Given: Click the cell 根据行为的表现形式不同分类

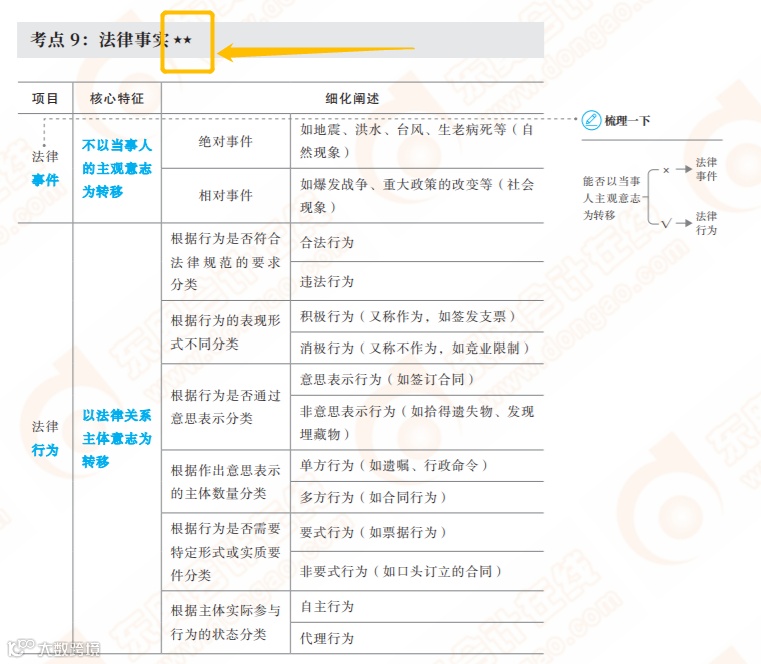Looking at the screenshot, I should click(226, 332).
